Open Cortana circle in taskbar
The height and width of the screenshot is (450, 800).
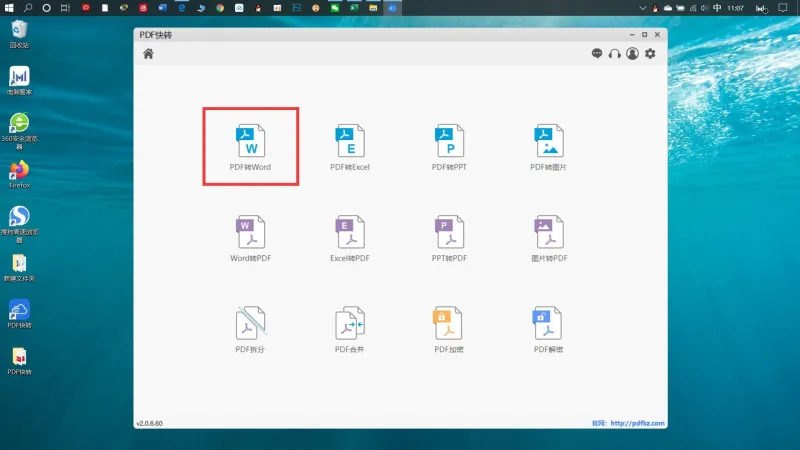46,8
